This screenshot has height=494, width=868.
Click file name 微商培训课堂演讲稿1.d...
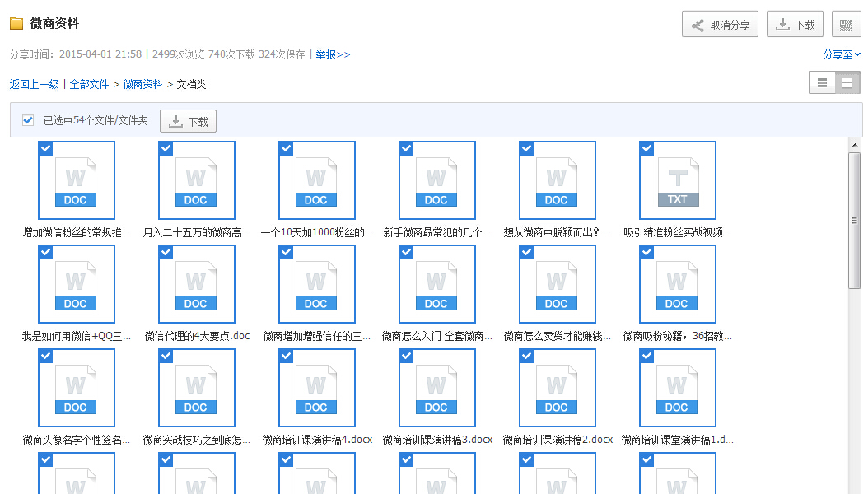point(678,440)
